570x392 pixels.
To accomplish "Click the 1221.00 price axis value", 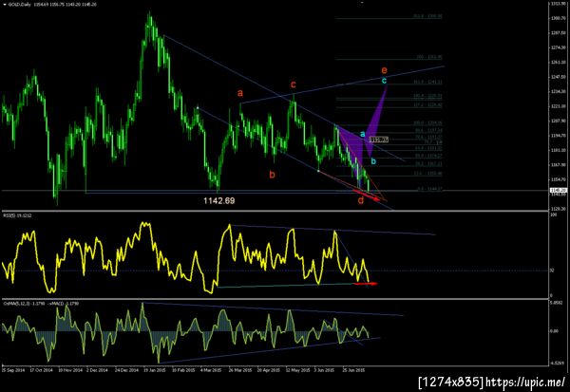I will [x=558, y=106].
